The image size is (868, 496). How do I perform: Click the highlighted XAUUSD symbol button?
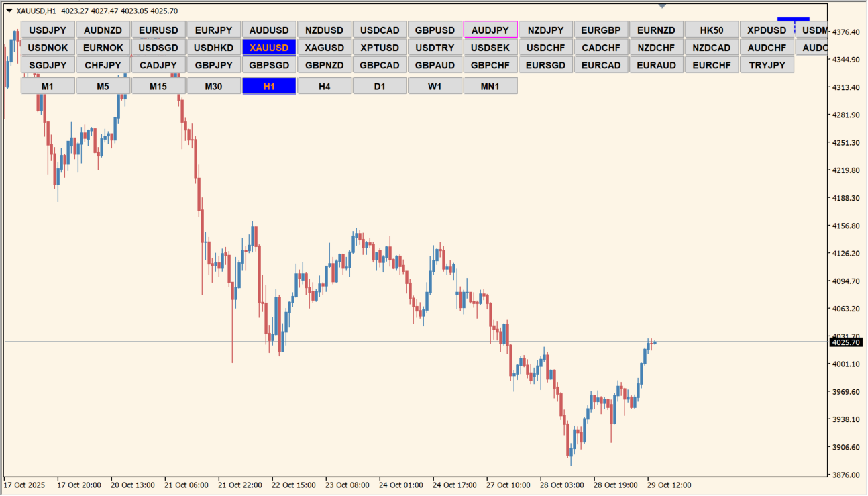click(269, 48)
